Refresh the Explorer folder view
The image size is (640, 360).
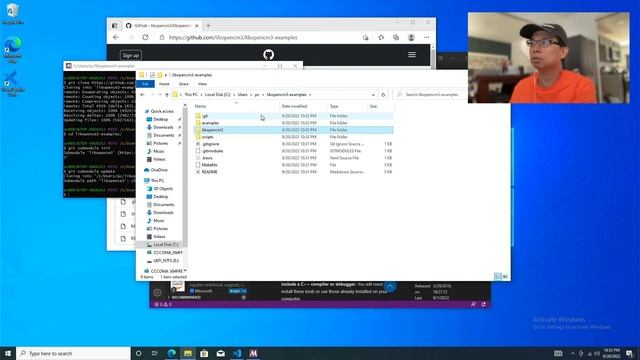(x=383, y=95)
